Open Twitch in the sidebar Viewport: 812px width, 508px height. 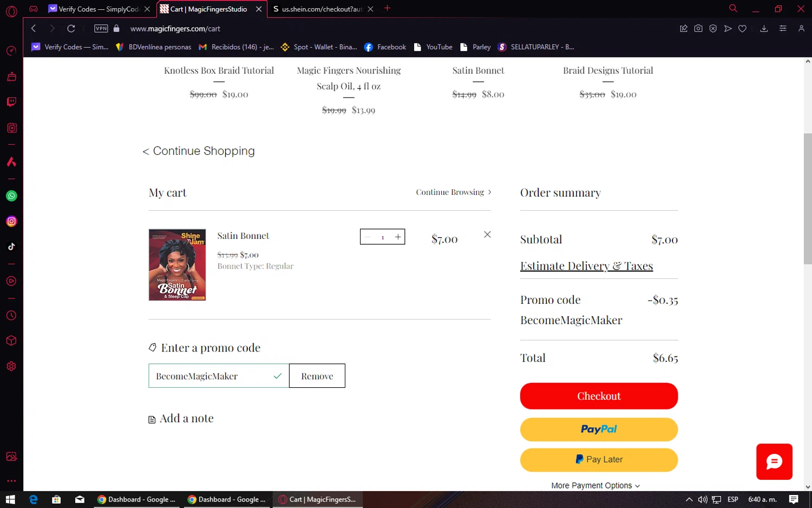point(11,102)
